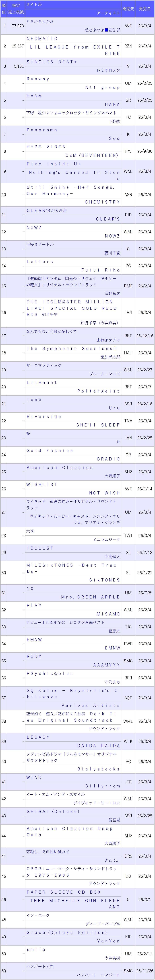The height and width of the screenshot is (980, 155).
Task: Open the title 半径3メートル
Action: [40, 245]
